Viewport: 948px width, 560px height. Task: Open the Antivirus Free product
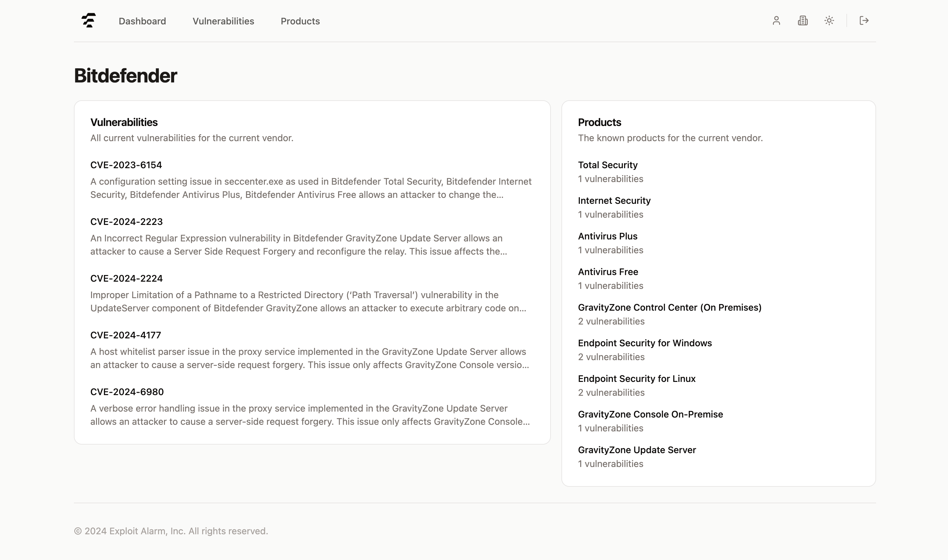[608, 272]
